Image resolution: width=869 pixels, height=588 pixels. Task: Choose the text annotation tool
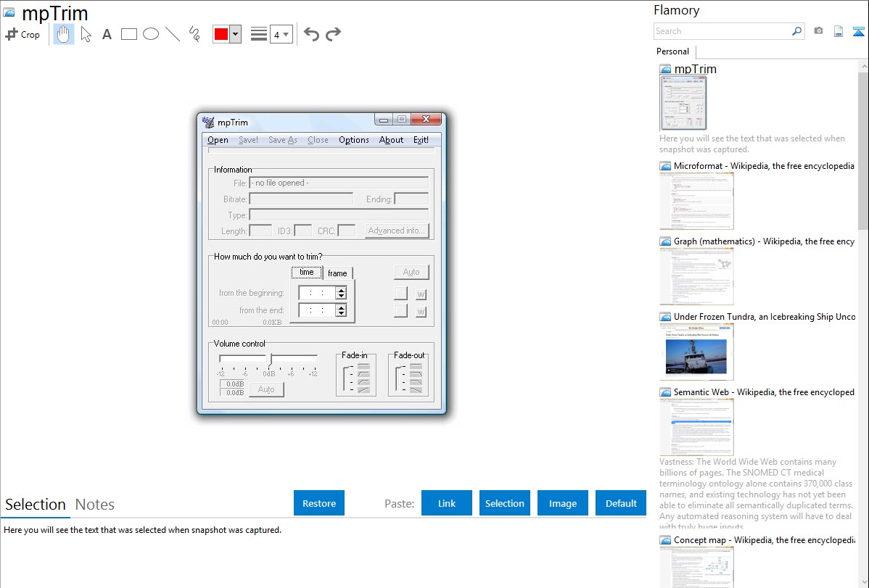(x=107, y=34)
